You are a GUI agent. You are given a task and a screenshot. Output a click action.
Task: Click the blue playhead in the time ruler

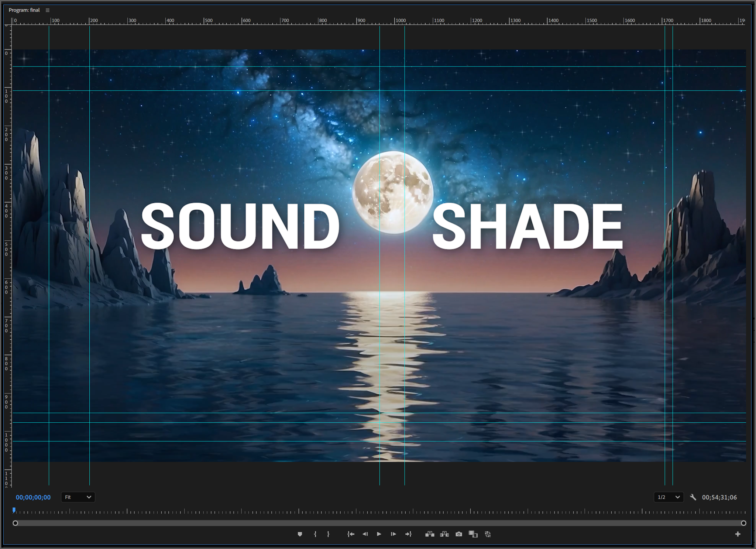(x=14, y=510)
